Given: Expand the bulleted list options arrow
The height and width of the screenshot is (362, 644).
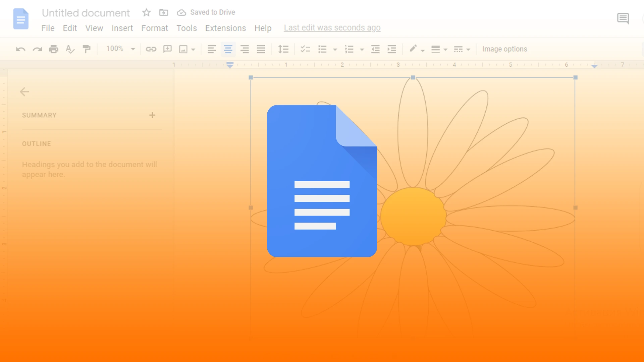Looking at the screenshot, I should [x=335, y=50].
